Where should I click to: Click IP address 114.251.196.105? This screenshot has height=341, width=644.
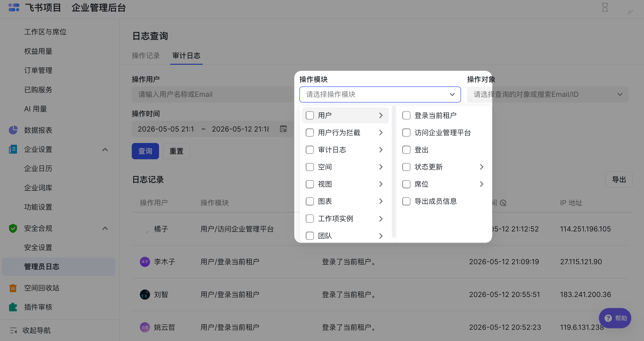(x=585, y=229)
